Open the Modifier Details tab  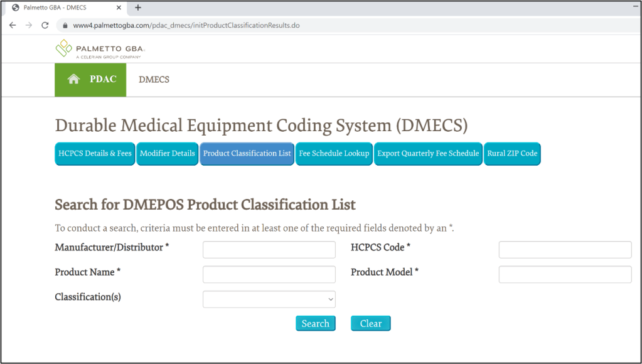pos(168,154)
